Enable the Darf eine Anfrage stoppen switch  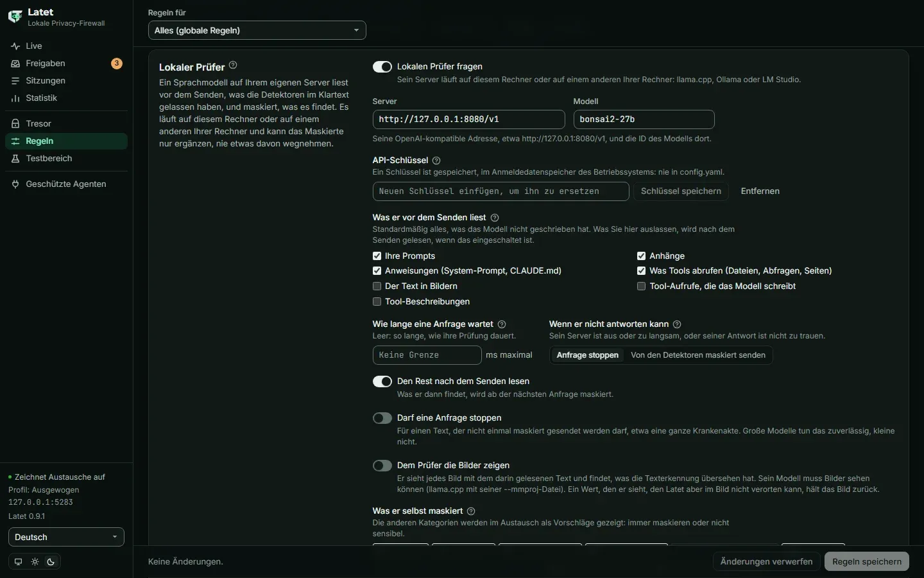pos(382,418)
